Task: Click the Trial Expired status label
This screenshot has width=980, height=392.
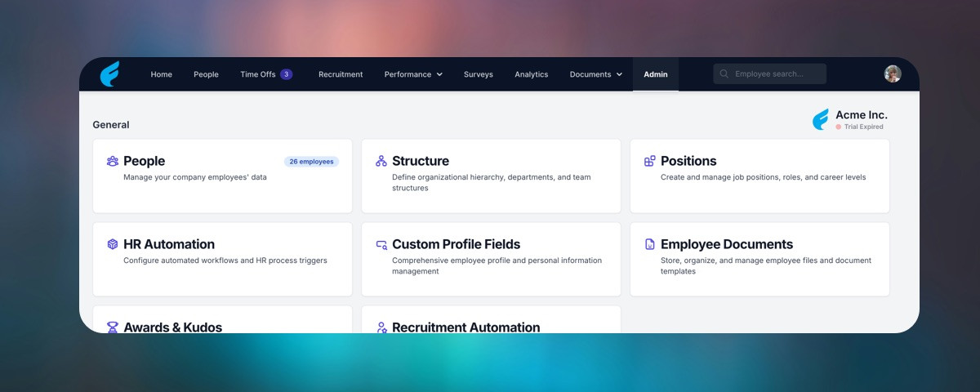Action: coord(863,127)
